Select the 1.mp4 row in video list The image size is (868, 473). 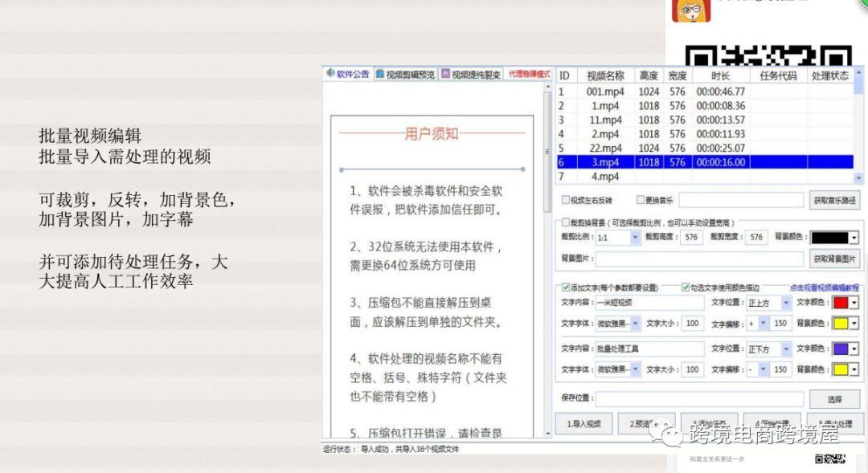[x=705, y=106]
